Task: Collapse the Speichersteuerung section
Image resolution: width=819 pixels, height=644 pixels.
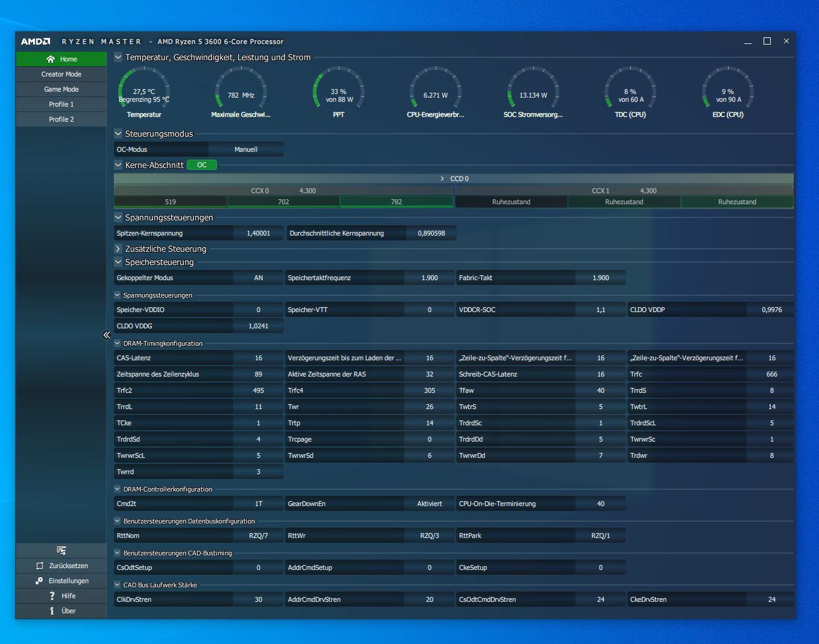Action: (118, 262)
